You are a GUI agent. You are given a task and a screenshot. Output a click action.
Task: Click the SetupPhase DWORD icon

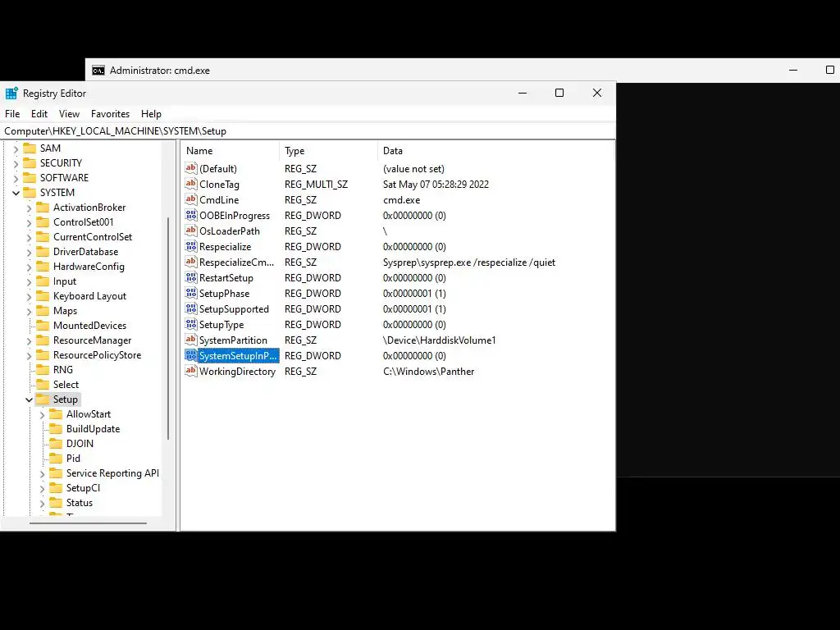point(190,293)
